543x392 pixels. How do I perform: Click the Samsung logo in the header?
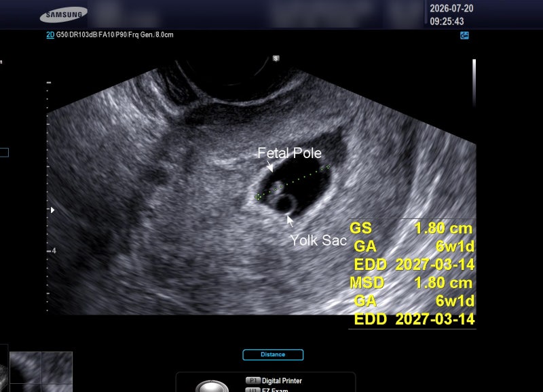tap(64, 14)
